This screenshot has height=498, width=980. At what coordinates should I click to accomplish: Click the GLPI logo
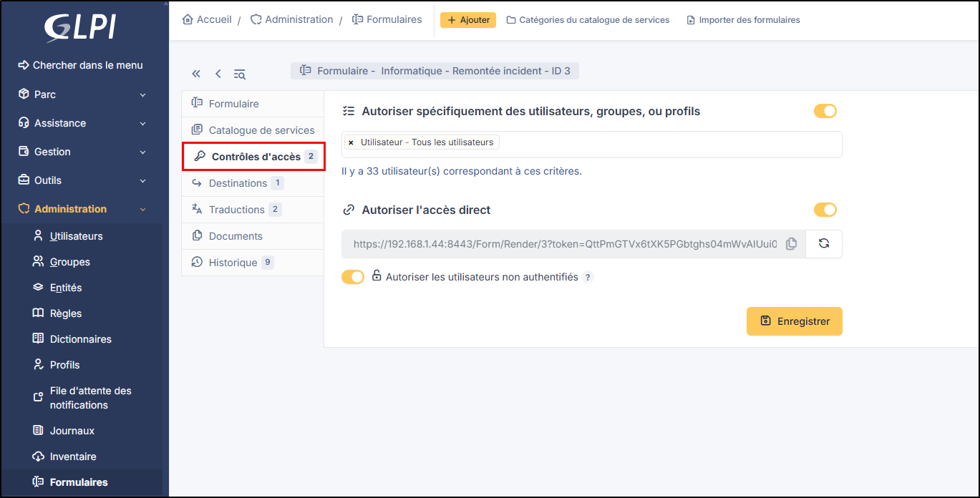(80, 27)
